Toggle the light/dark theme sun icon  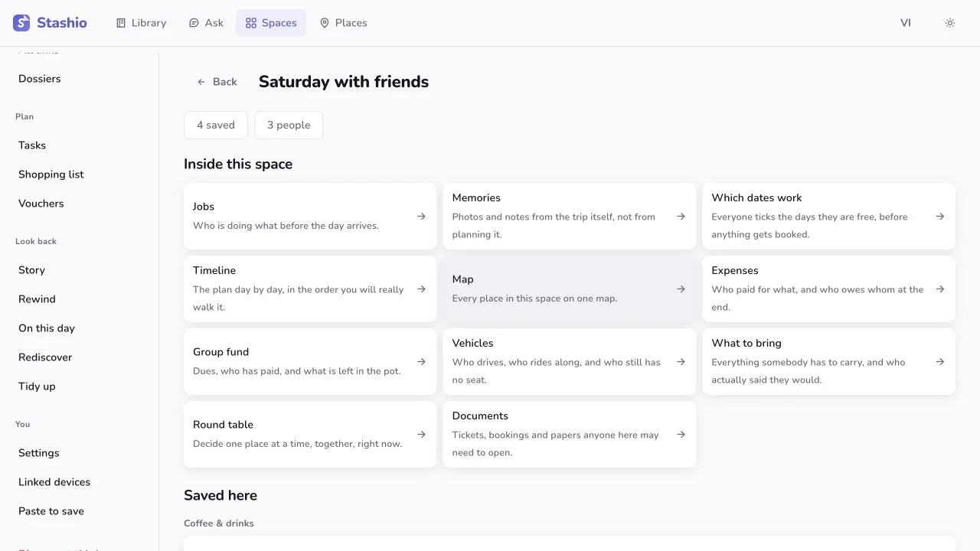pyautogui.click(x=950, y=23)
